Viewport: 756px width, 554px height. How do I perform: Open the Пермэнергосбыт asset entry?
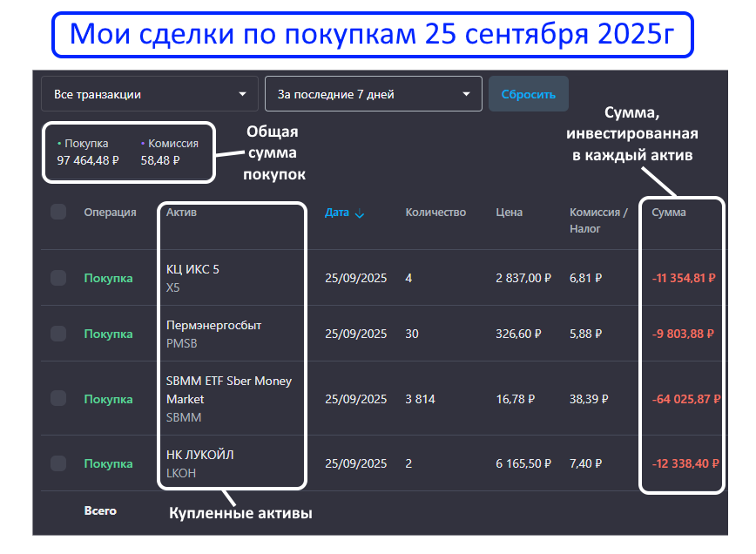click(213, 325)
